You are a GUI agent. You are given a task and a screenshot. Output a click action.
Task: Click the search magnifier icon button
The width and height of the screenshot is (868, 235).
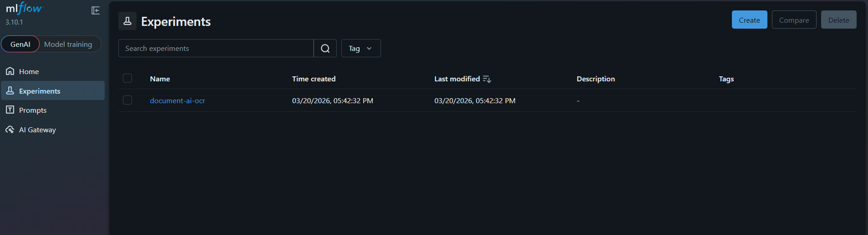pos(325,49)
